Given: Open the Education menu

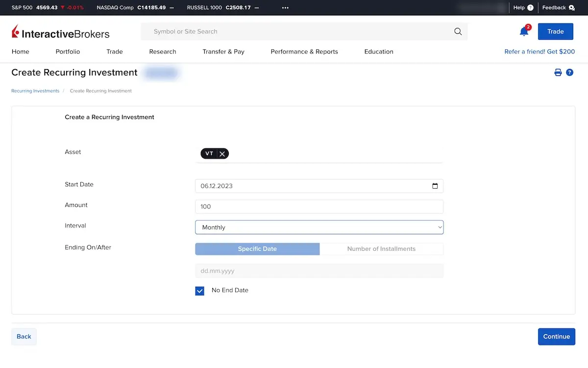Looking at the screenshot, I should click(379, 51).
